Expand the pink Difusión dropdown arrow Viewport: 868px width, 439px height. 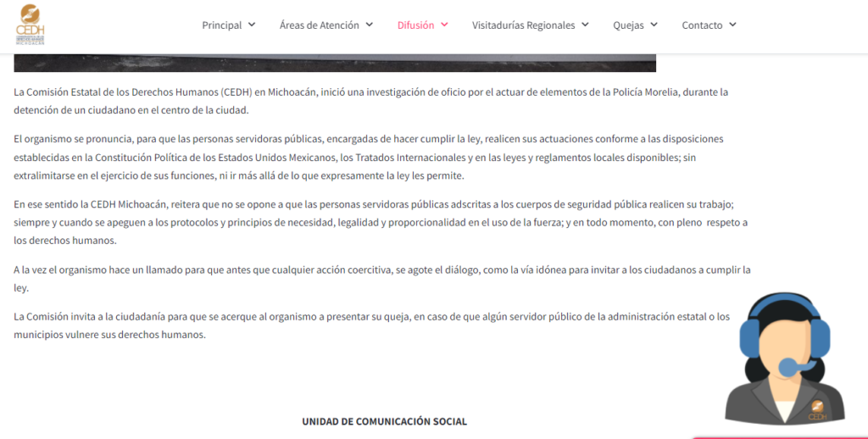pyautogui.click(x=444, y=25)
